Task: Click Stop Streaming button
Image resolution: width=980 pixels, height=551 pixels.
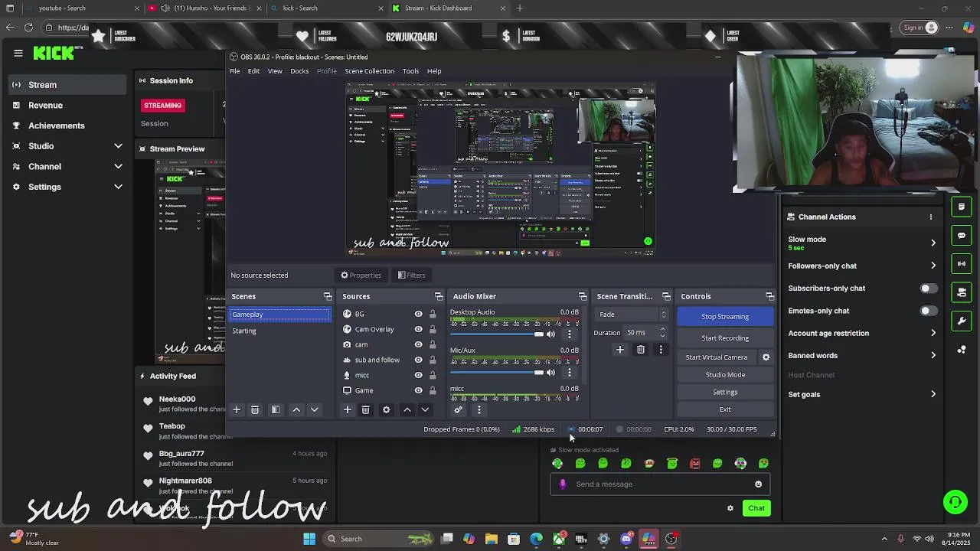Action: coord(725,316)
